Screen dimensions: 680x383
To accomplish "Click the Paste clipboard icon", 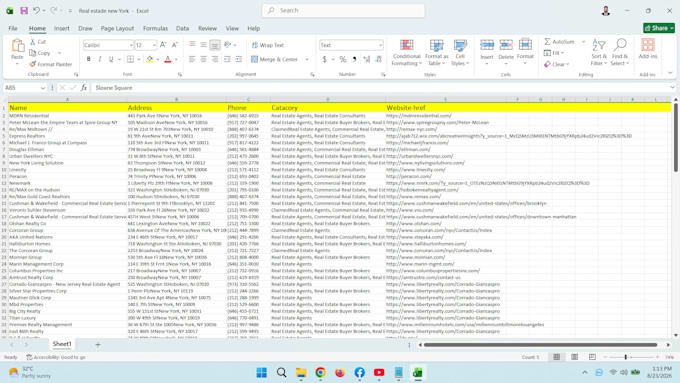I will pyautogui.click(x=17, y=46).
